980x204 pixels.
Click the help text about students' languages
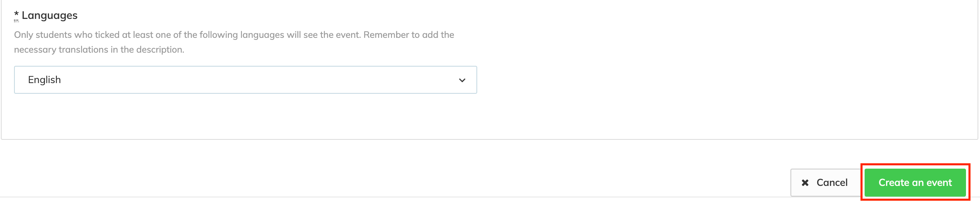point(234,42)
